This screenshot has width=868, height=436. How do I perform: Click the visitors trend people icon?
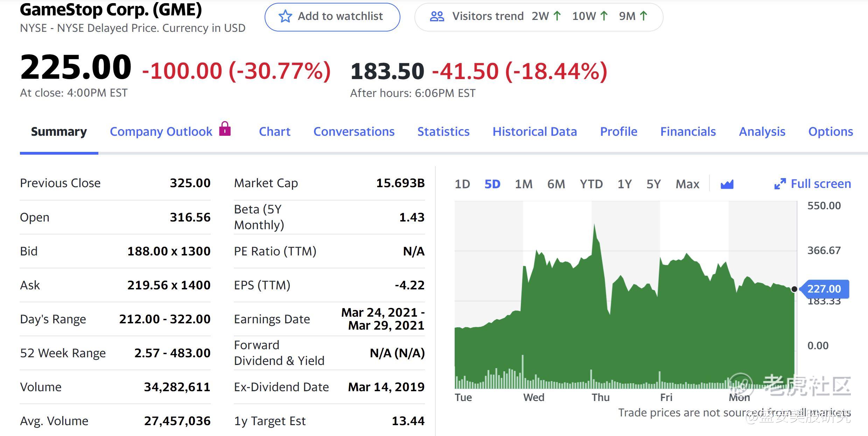pyautogui.click(x=437, y=16)
